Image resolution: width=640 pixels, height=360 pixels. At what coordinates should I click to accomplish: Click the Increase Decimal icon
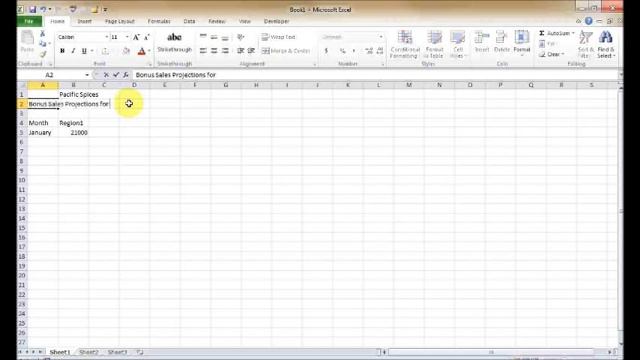click(369, 51)
